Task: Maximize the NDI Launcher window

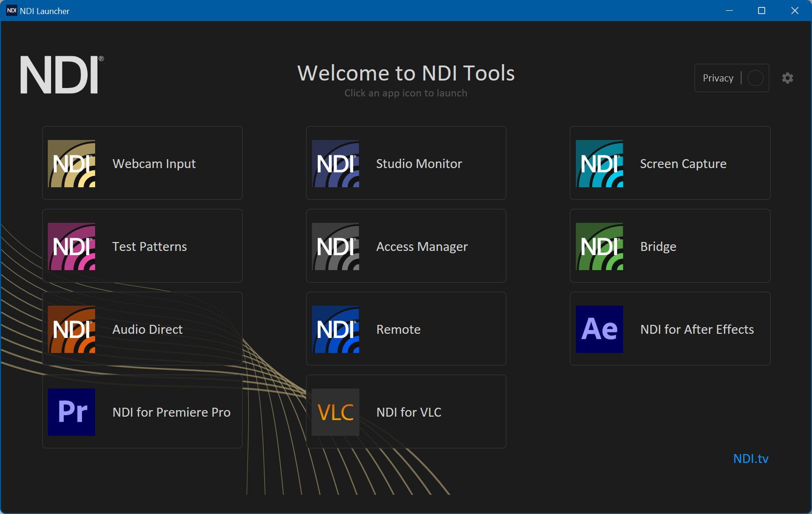Action: pos(761,10)
